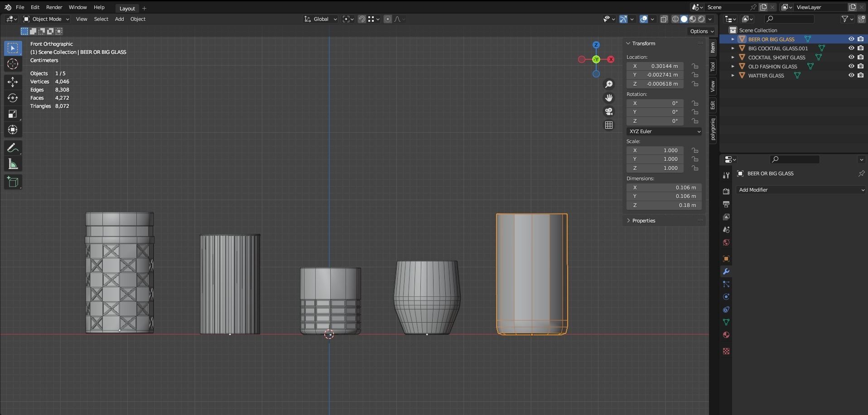Image resolution: width=868 pixels, height=415 pixels.
Task: Pick the Measure ruler tool
Action: tap(13, 164)
